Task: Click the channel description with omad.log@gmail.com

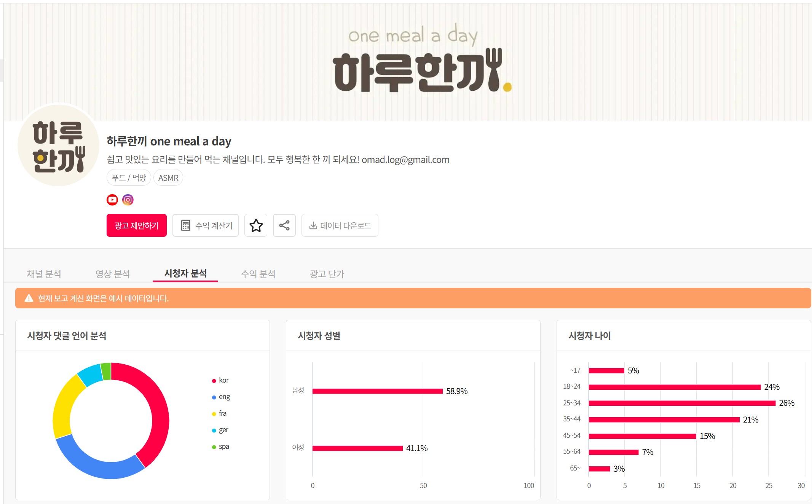Action: click(278, 159)
